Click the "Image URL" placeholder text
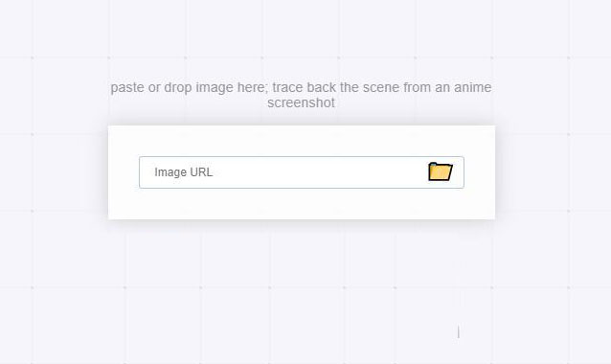The width and height of the screenshot is (611, 364). pyautogui.click(x=184, y=172)
